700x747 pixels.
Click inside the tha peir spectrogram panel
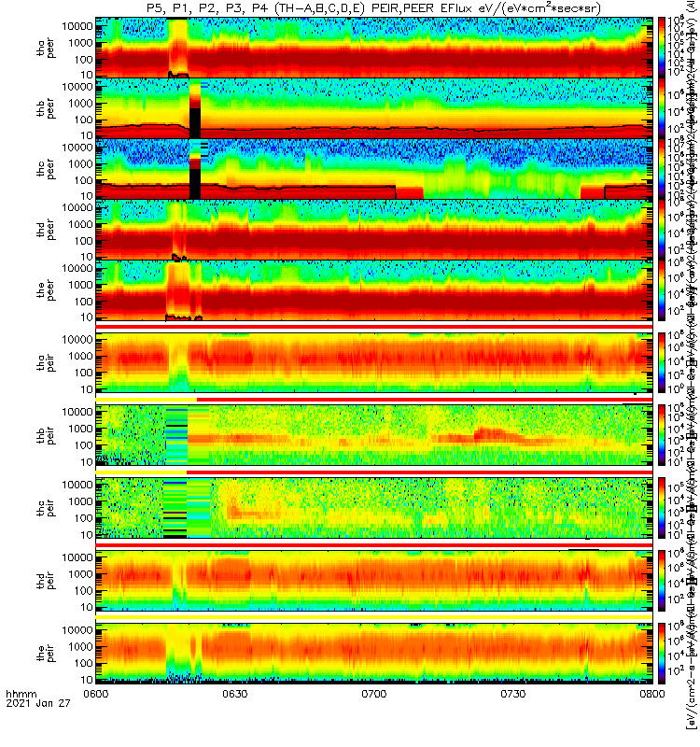click(374, 362)
